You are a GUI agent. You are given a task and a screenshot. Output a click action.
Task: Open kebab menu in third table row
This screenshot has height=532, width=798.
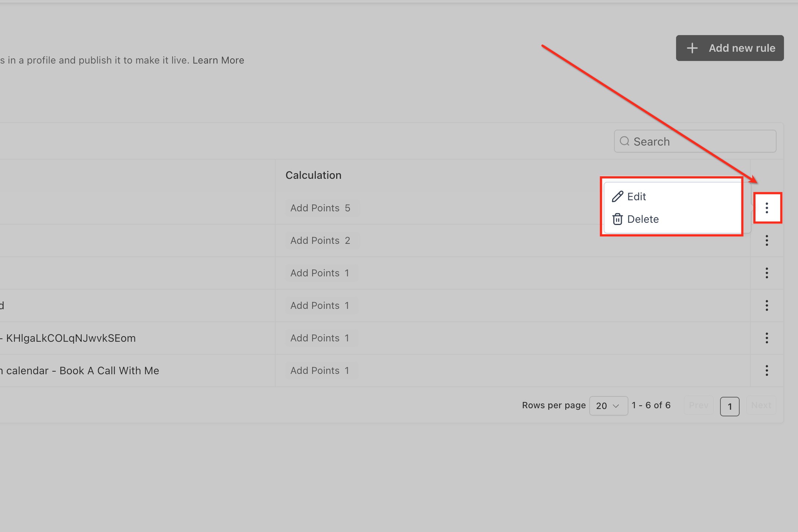pos(767,273)
